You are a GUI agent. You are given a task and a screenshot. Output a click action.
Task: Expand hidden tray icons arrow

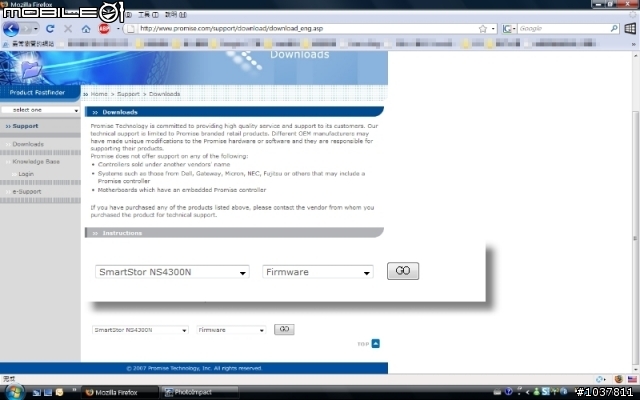tap(527, 392)
